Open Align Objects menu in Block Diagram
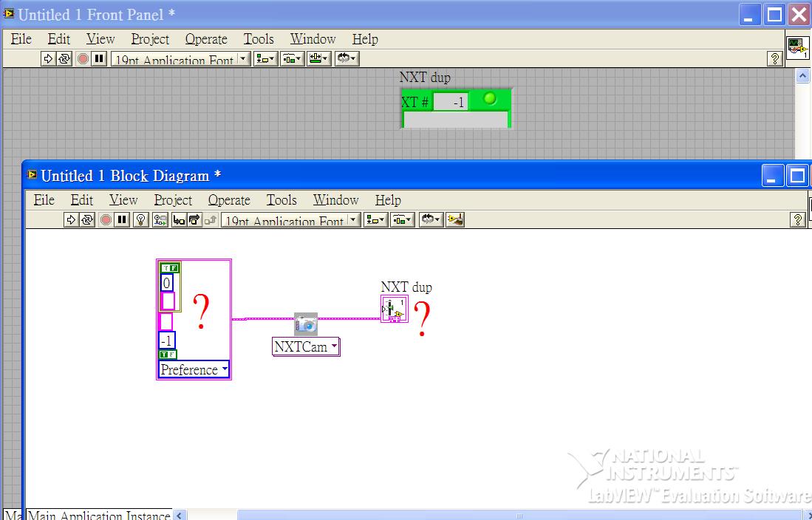The height and width of the screenshot is (520, 812). coord(375,219)
